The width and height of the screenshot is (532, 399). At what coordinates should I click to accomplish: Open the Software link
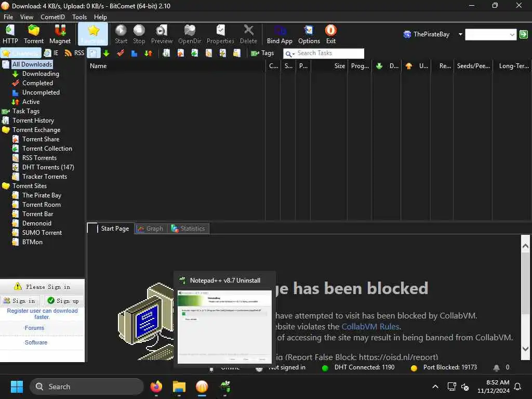(36, 343)
